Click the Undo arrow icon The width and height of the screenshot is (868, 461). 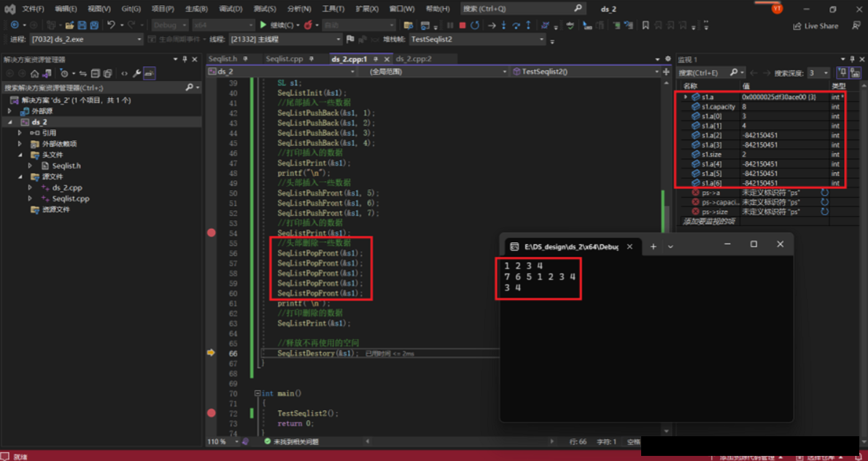click(x=111, y=25)
